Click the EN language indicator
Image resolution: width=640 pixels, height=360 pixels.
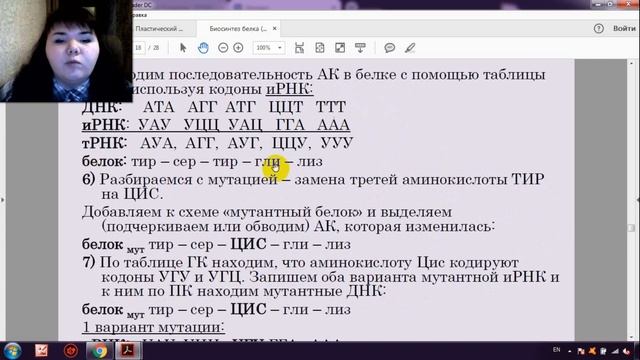tap(556, 350)
